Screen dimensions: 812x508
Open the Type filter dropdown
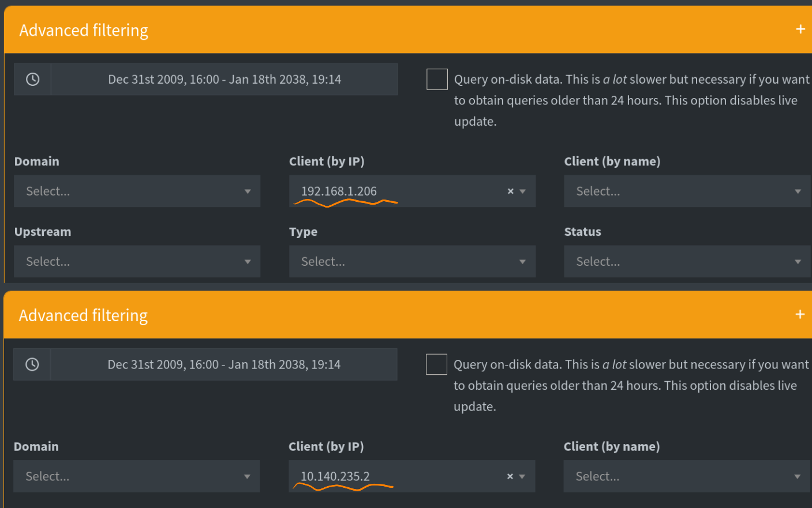coord(412,261)
